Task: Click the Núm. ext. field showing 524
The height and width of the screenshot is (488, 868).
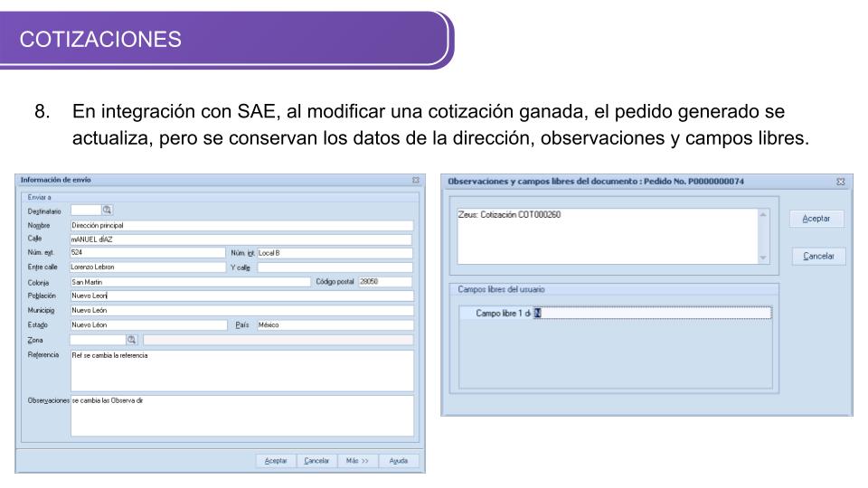Action: tap(147, 252)
